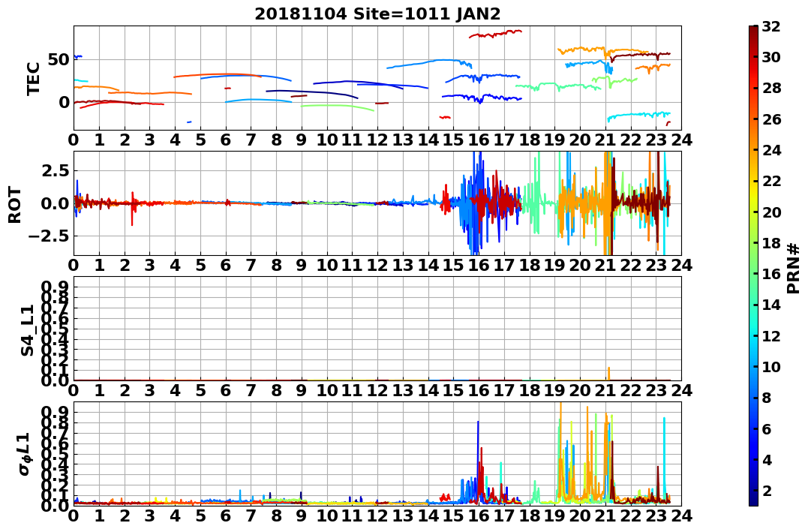
Task: Click the 0 tick on the TEC y-axis
Action: pos(64,102)
